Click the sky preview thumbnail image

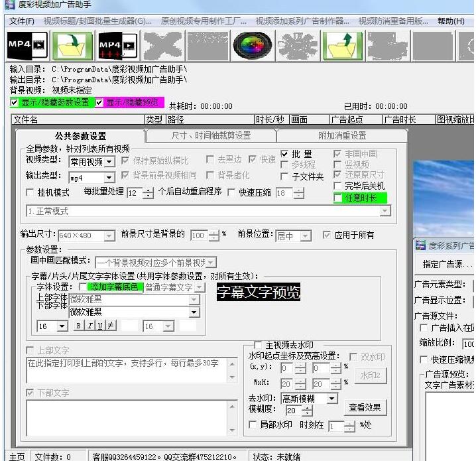[x=444, y=198]
